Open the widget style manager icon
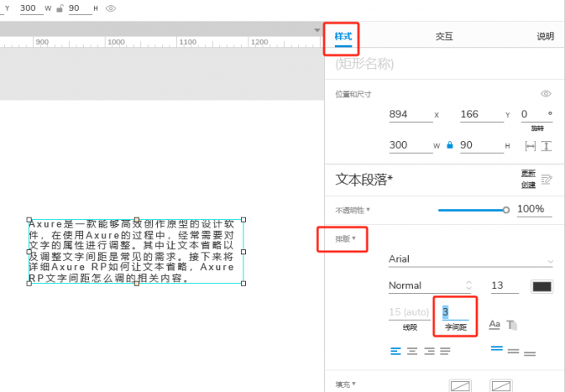 pos(546,179)
